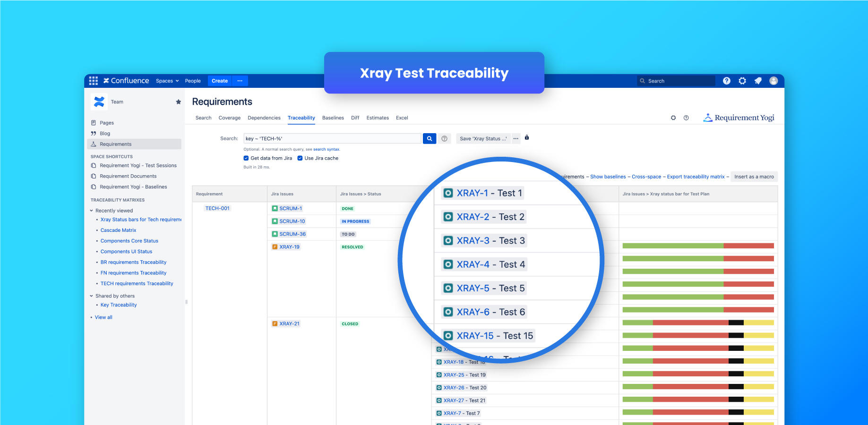Open the search syntax link

click(326, 149)
